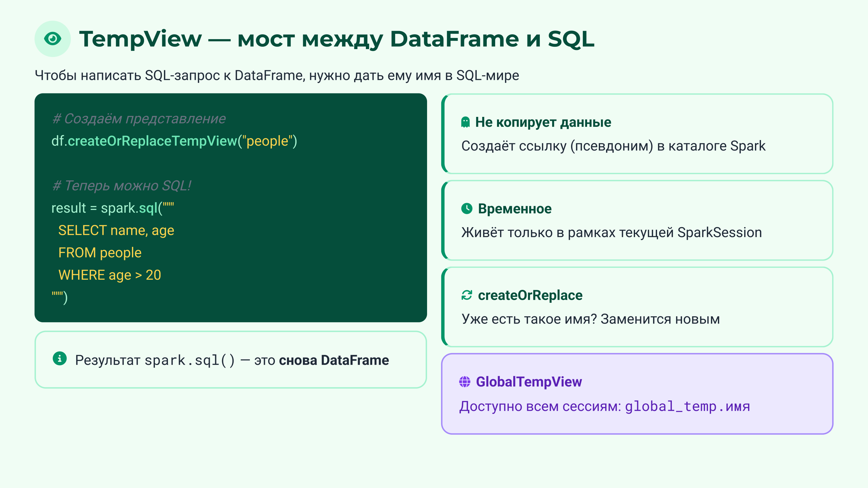This screenshot has width=868, height=488.
Task: Click the green info icon near 'Результат'
Action: (x=60, y=358)
